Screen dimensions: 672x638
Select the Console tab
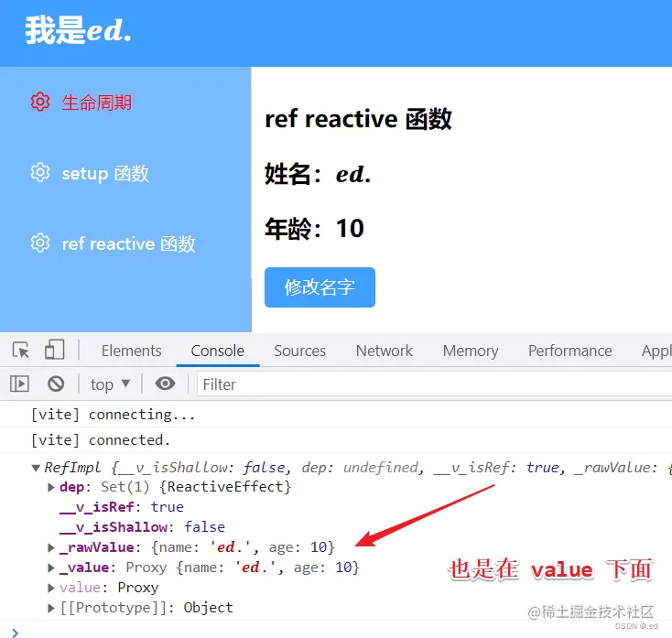[x=217, y=351]
